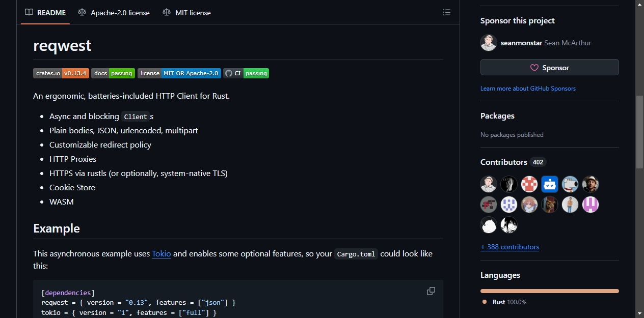Click the page vertical scrollbar thumb
The image size is (644, 318).
click(640, 132)
